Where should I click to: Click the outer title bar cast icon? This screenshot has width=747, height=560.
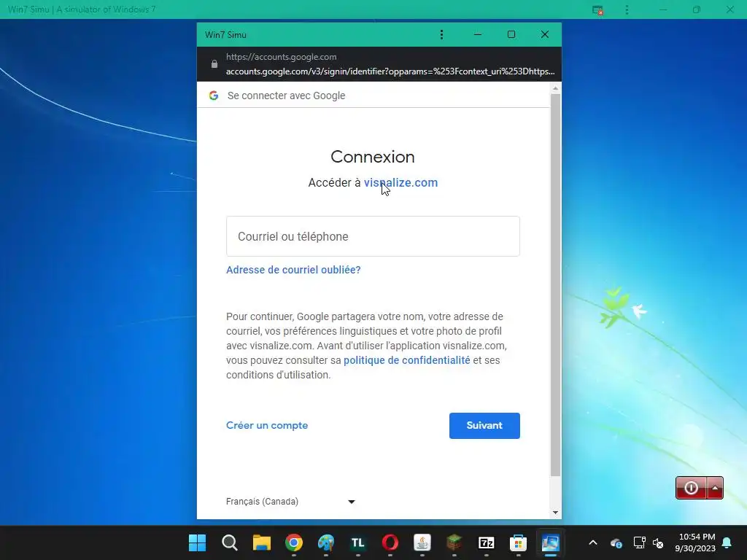[x=597, y=10]
